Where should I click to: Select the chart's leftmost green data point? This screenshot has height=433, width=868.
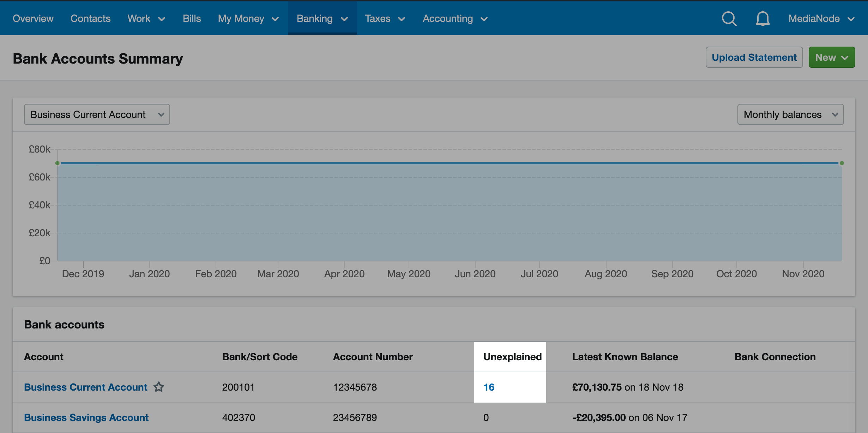(x=58, y=163)
